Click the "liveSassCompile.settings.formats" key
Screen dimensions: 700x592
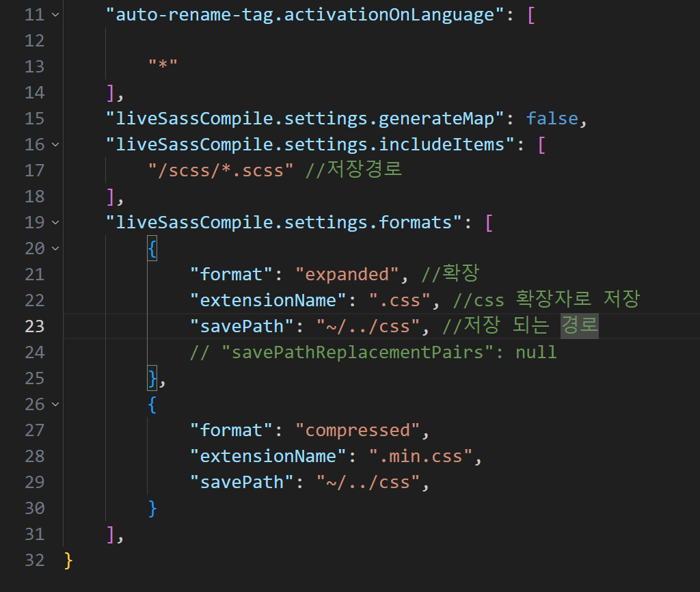[284, 222]
